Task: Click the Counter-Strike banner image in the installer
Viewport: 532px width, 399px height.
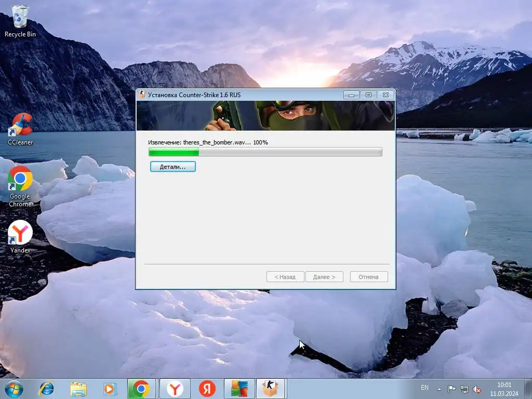Action: (265, 115)
